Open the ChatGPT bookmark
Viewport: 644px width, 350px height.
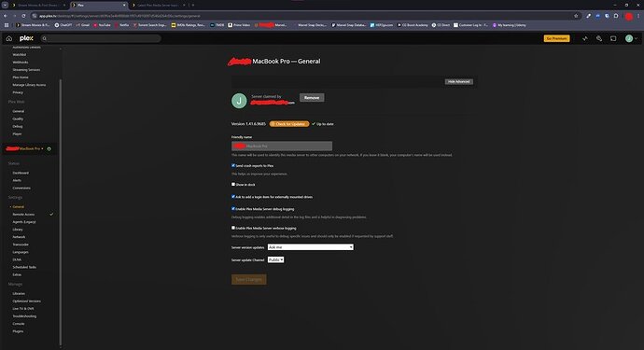coord(63,25)
